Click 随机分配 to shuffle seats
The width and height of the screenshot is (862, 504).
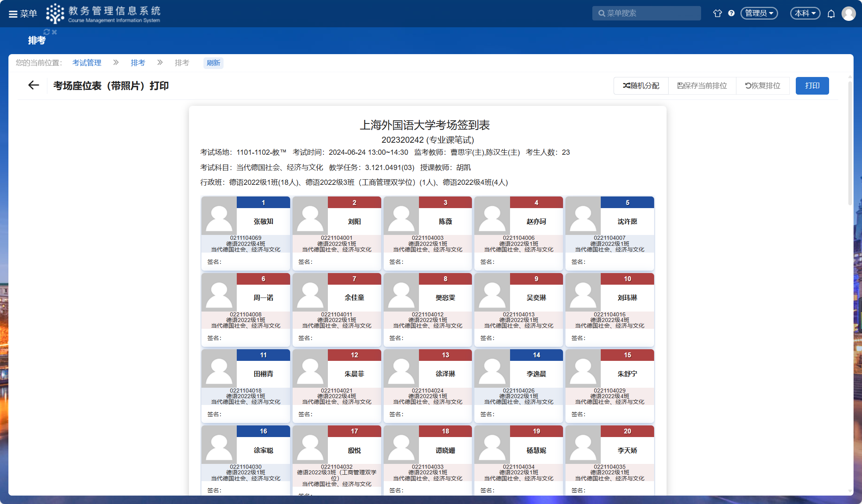641,86
